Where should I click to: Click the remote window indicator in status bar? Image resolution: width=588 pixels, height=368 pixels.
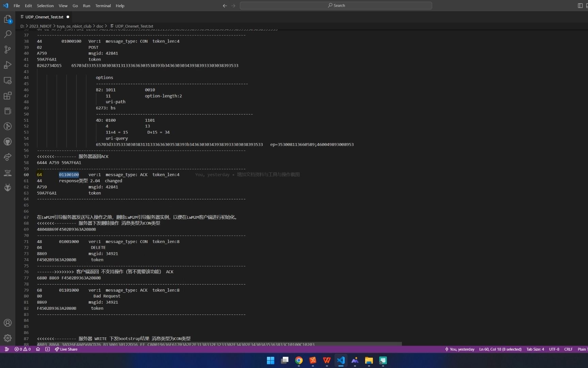(x=6, y=349)
